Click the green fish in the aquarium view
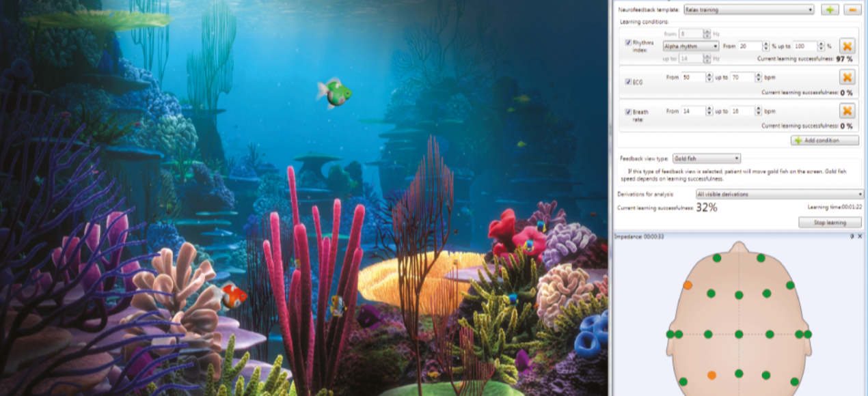The height and width of the screenshot is (396, 868). coord(335,93)
